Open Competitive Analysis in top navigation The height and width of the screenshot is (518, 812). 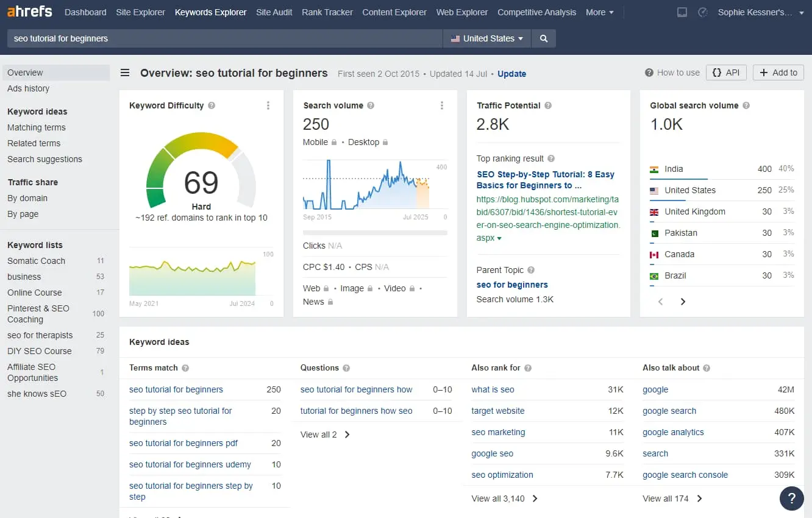tap(537, 12)
